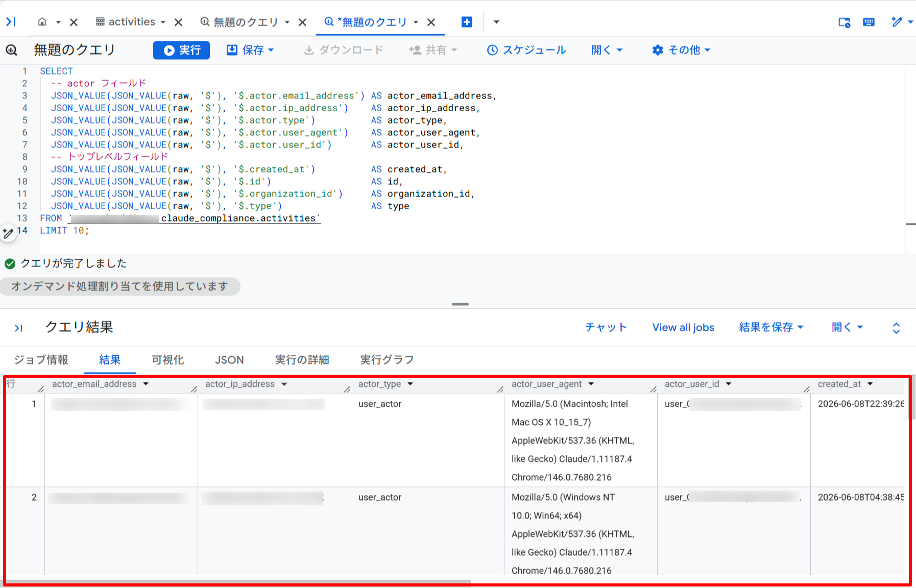Open active *無題のクエリ tab dropdown arrow
This screenshot has width=916, height=588.
tap(416, 22)
